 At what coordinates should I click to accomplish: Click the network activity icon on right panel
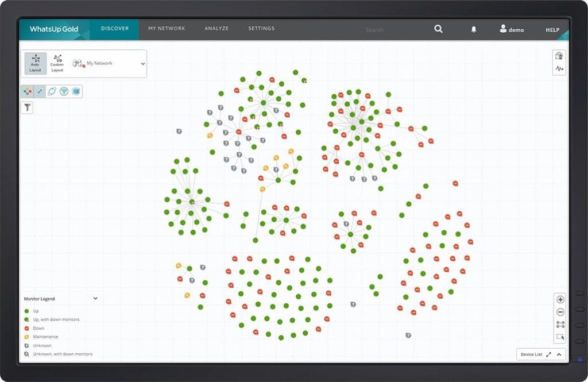pyautogui.click(x=559, y=67)
